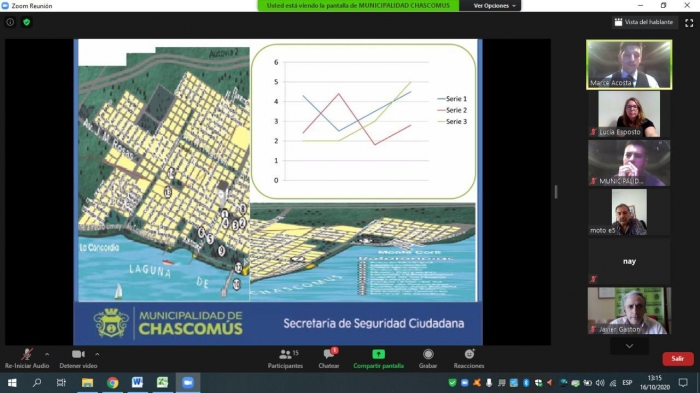Expand audio options arrow beside microphone
Viewport: 700px width, 393px height.
coord(47,354)
